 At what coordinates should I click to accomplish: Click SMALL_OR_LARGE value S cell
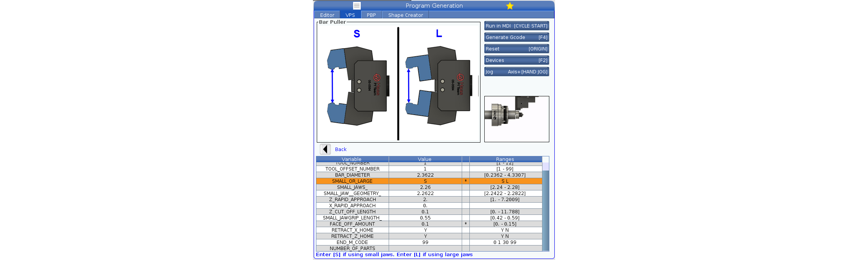click(425, 181)
